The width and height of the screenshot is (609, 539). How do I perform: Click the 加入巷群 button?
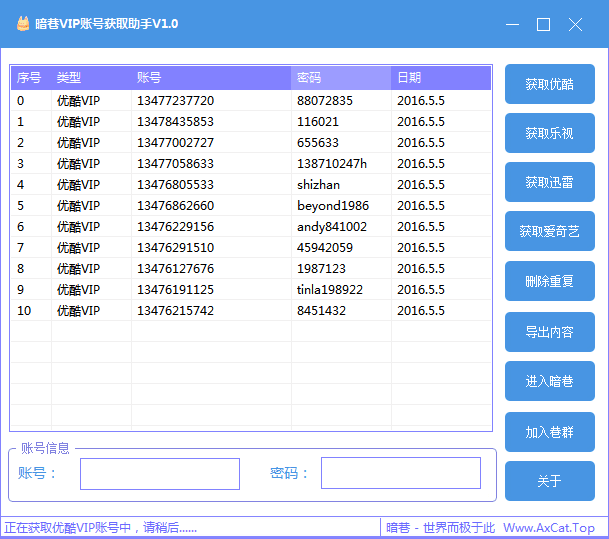[x=549, y=432]
